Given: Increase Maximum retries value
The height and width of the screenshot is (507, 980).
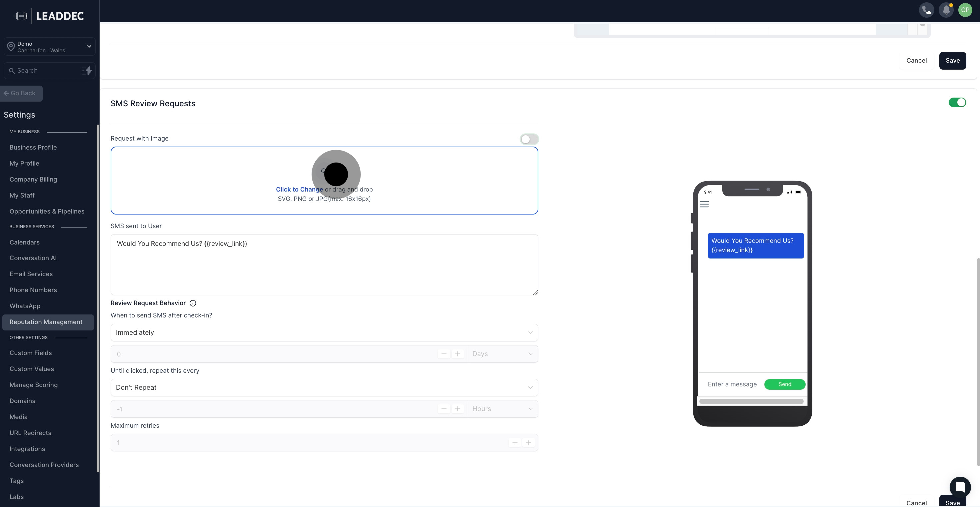Looking at the screenshot, I should (528, 443).
